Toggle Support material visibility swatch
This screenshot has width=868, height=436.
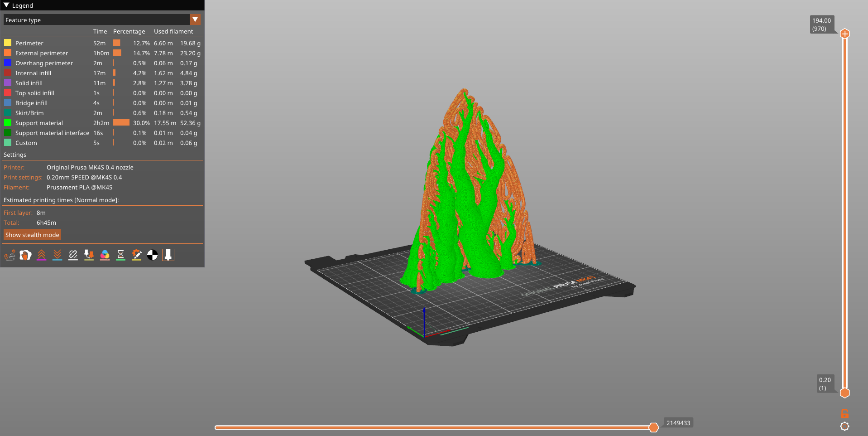coord(8,123)
